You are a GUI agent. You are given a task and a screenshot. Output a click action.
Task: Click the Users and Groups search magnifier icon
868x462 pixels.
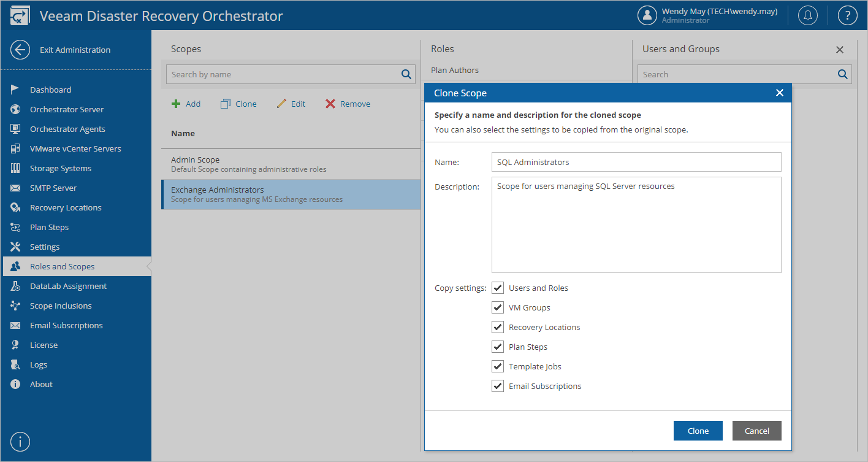point(843,74)
